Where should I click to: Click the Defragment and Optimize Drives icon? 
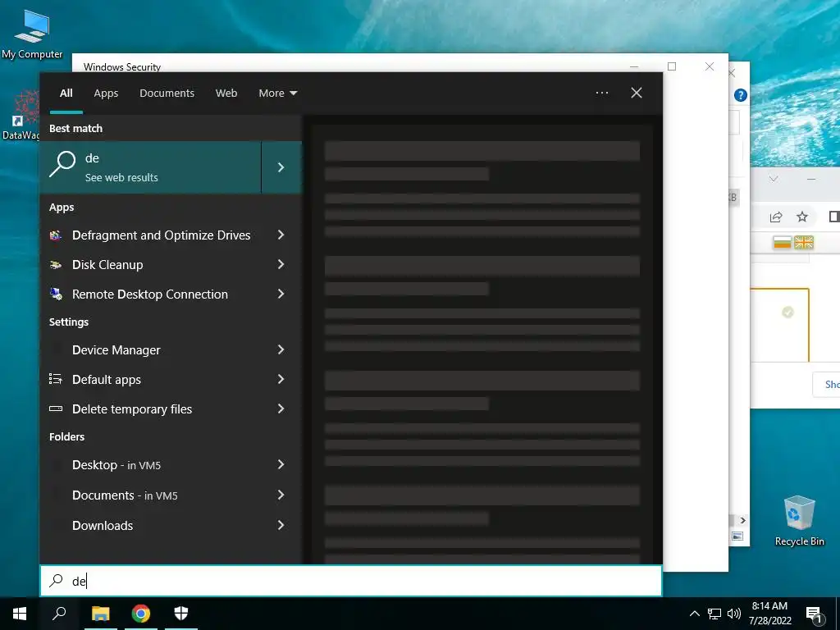coord(56,235)
